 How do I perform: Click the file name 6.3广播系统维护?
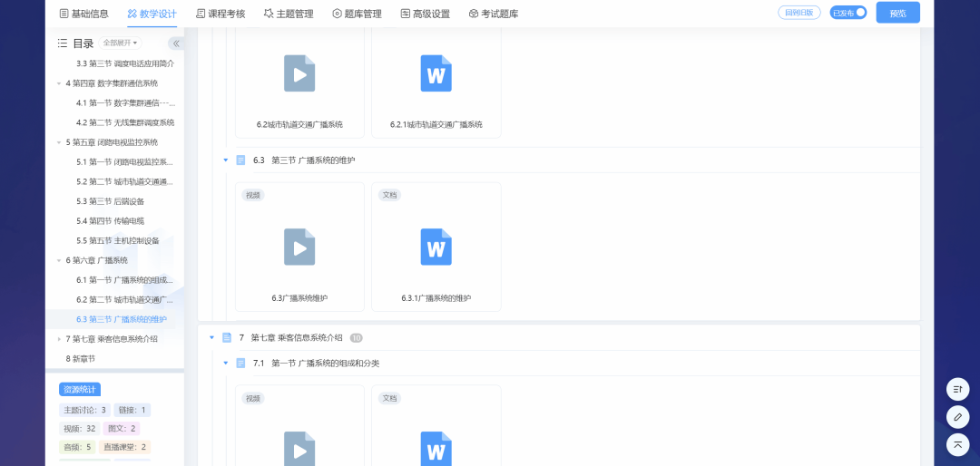(x=299, y=298)
